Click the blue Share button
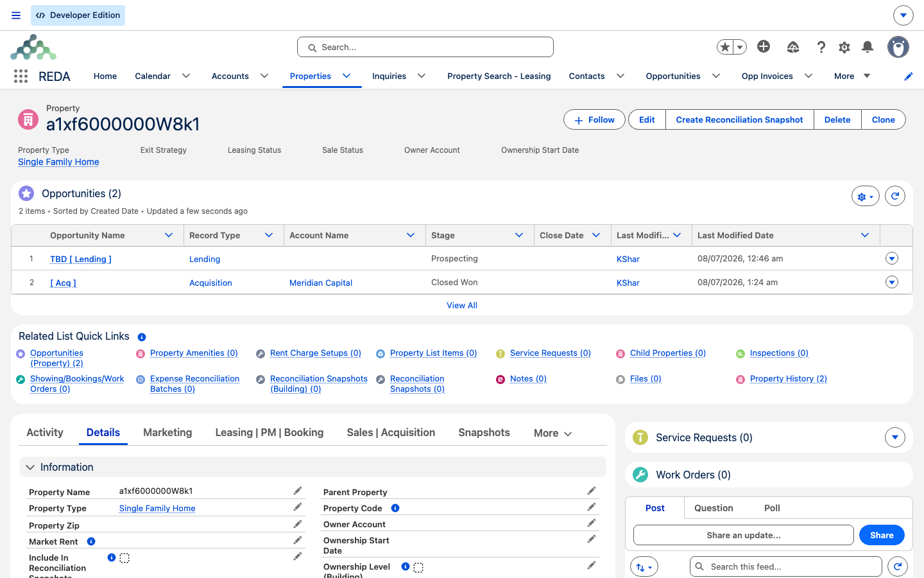 (882, 535)
